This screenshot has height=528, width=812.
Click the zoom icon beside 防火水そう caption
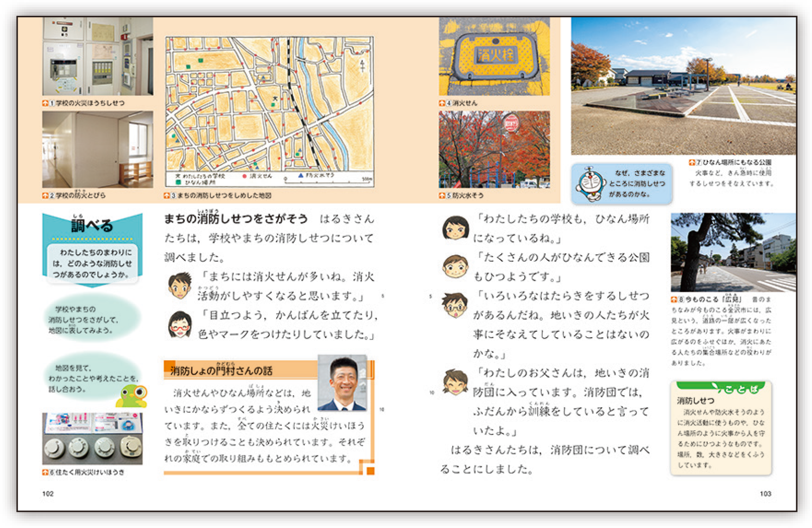442,195
